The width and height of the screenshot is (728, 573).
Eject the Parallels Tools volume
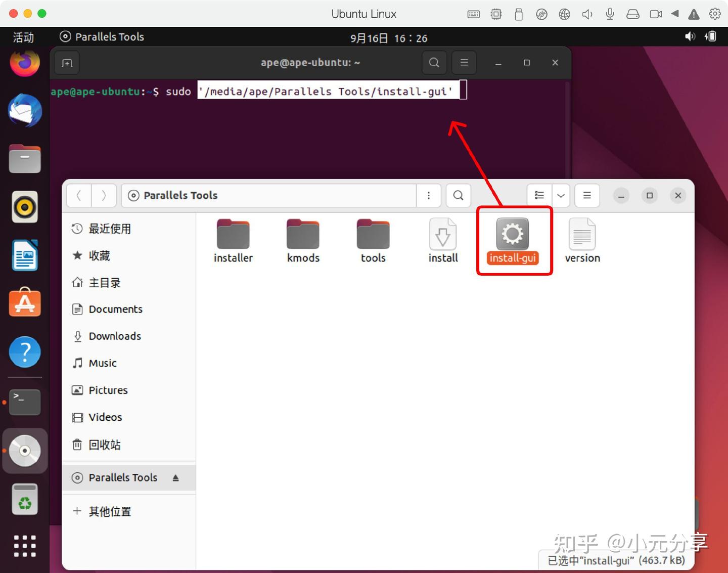[x=175, y=477]
